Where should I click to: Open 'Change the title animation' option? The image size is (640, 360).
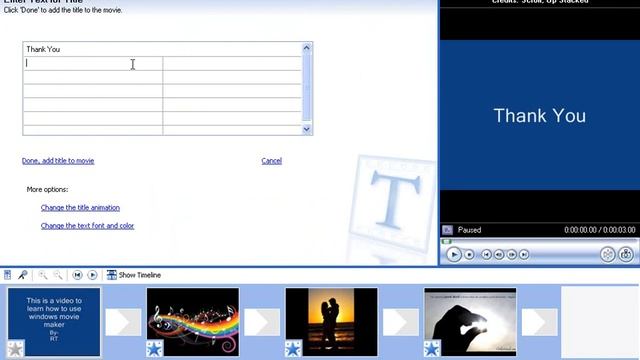click(x=80, y=208)
